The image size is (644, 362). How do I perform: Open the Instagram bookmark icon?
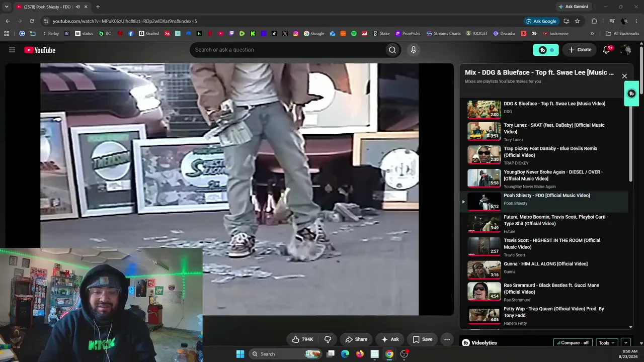point(296,34)
